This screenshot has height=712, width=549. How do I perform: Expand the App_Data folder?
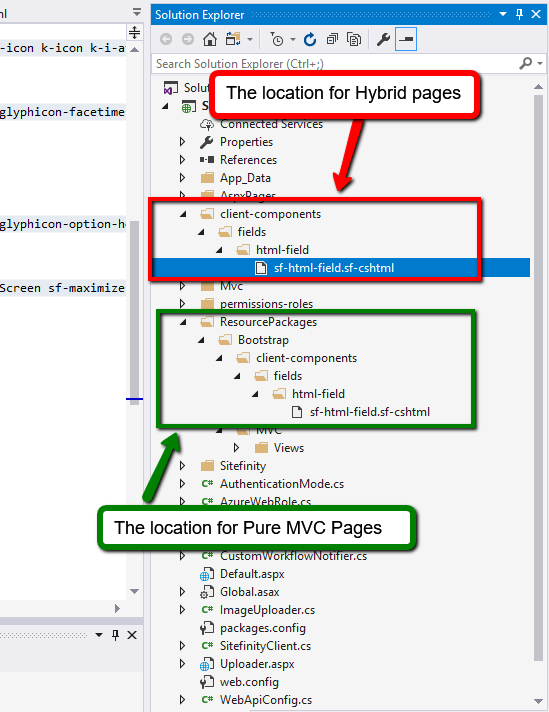click(183, 178)
